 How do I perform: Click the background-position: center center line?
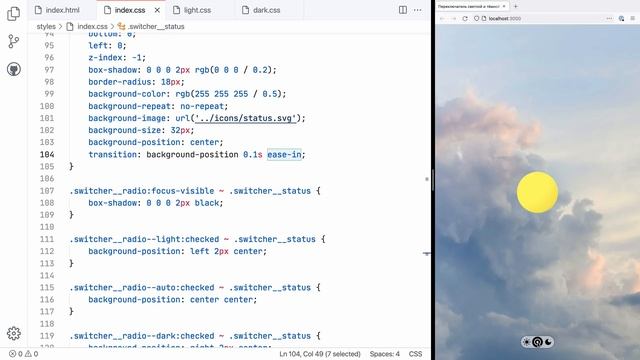click(173, 300)
